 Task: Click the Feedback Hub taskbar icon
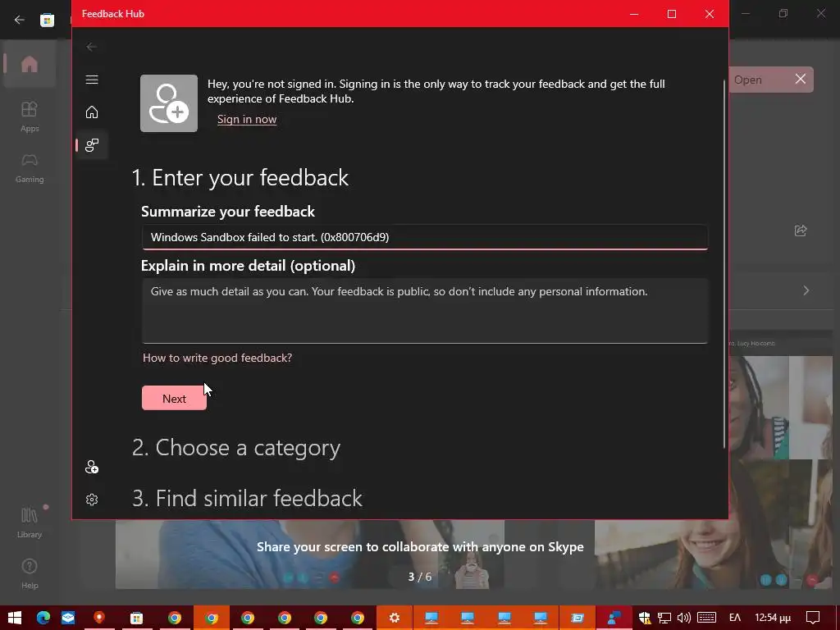[x=614, y=618]
